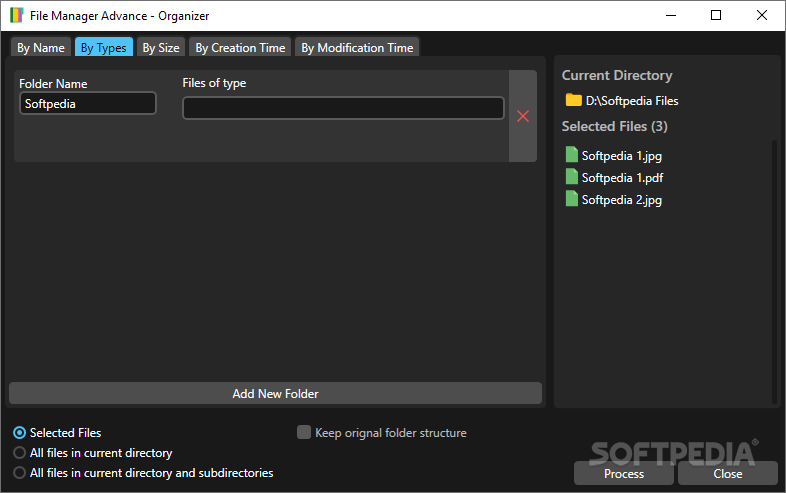Maximize the Organizer window
The height and width of the screenshot is (493, 786).
pos(716,15)
